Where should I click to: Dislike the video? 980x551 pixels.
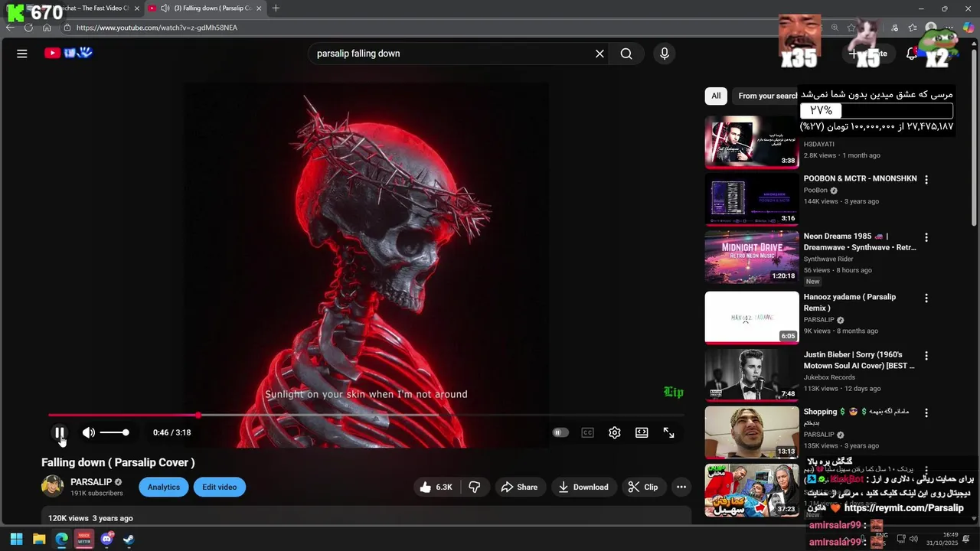(475, 487)
